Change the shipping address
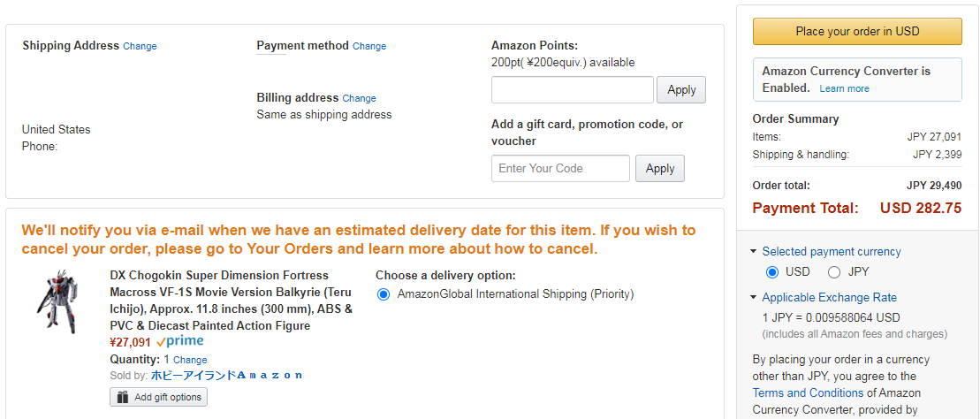 click(x=140, y=46)
